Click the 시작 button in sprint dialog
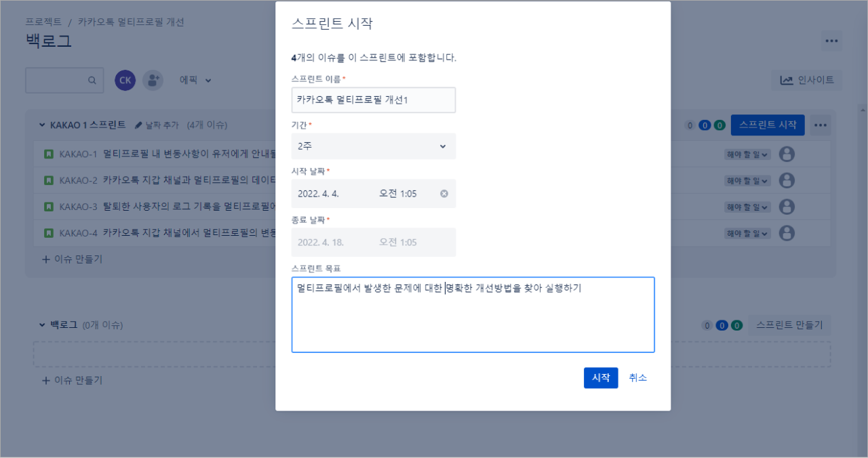Image resolution: width=868 pixels, height=458 pixels. (x=601, y=378)
